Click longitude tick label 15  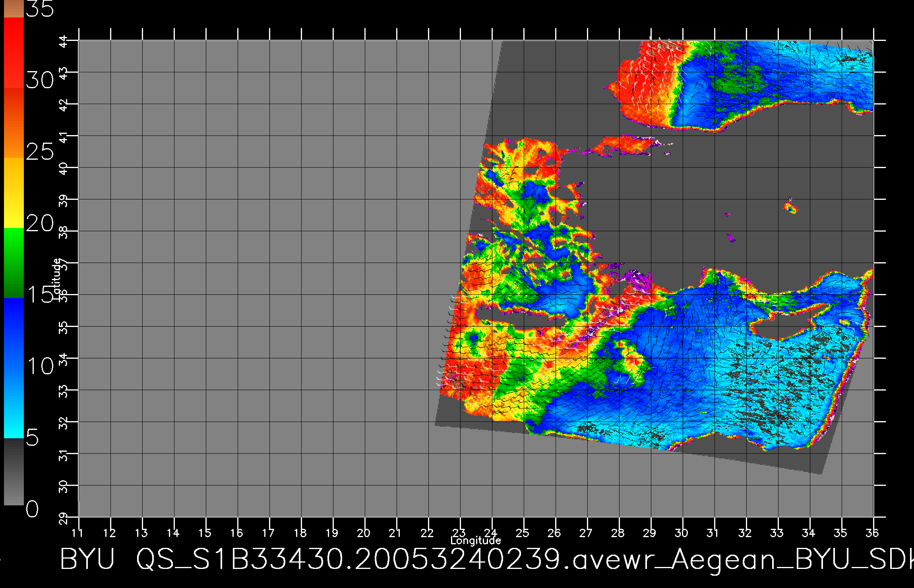point(205,533)
